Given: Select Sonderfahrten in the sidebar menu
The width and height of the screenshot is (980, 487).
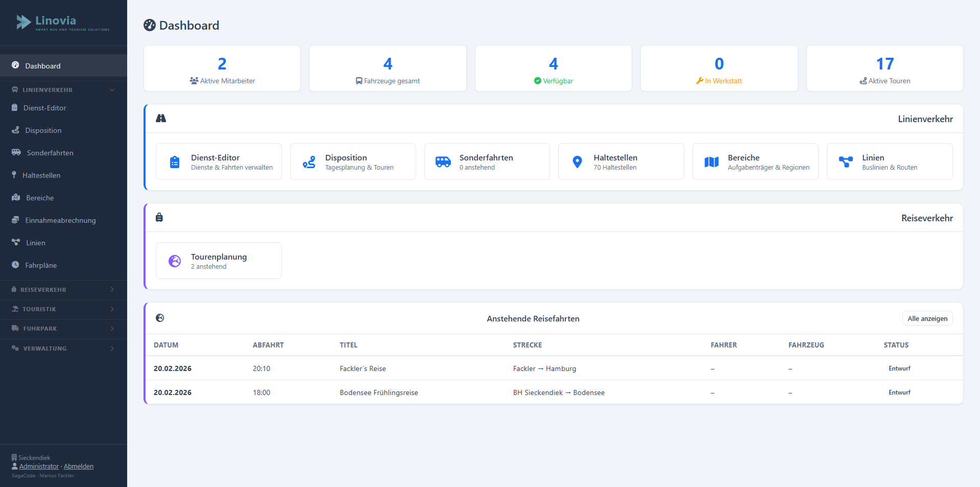Looking at the screenshot, I should point(50,152).
